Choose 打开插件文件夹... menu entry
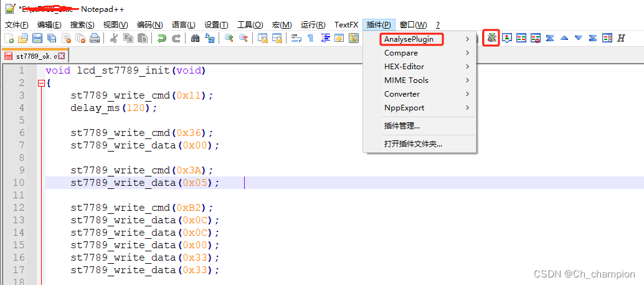The image size is (644, 285). tap(419, 144)
